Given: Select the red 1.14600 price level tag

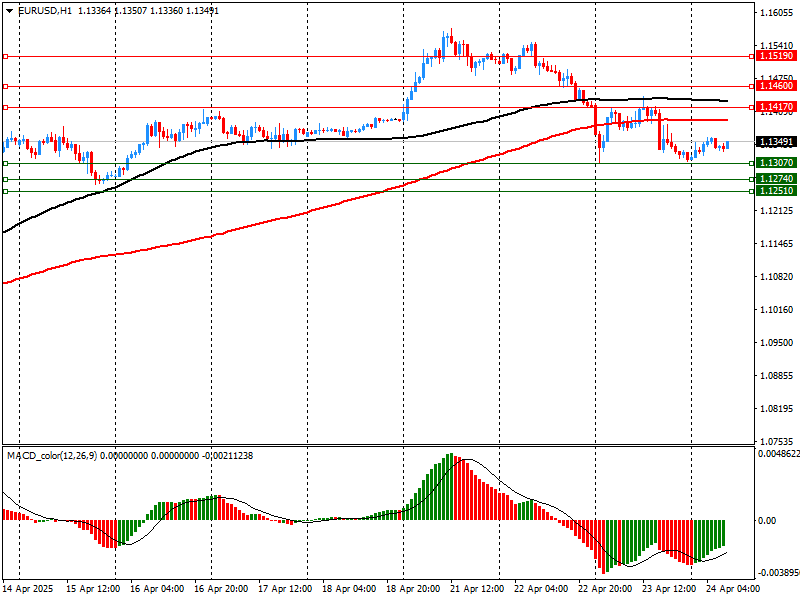Looking at the screenshot, I should click(x=775, y=88).
